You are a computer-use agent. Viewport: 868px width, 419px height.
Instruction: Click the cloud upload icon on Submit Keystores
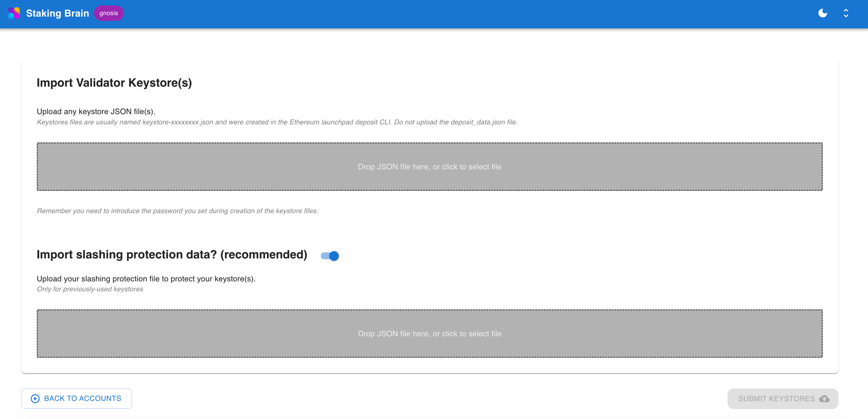[x=824, y=399]
